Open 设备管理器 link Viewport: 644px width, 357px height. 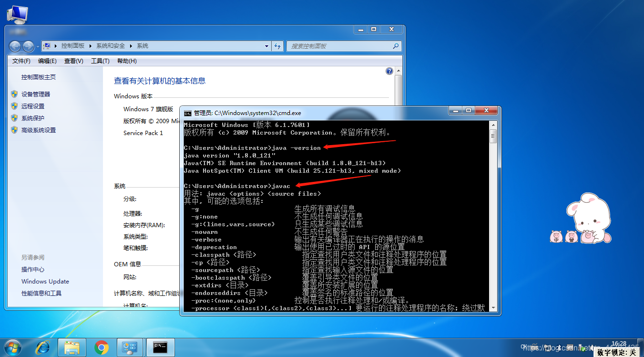[36, 94]
